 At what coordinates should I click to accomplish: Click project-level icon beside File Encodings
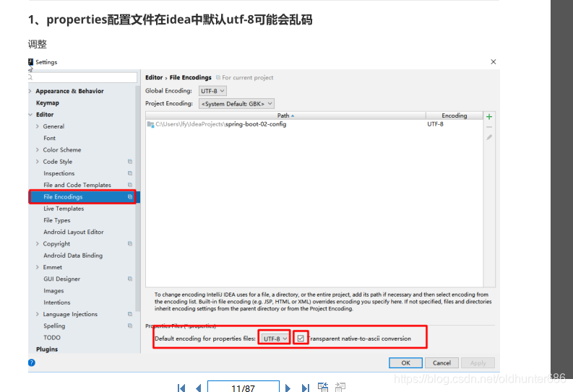pos(130,197)
